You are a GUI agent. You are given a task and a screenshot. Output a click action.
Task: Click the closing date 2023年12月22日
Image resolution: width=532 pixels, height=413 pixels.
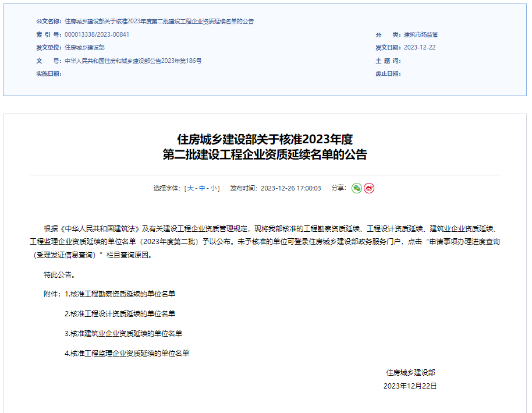[x=410, y=386]
